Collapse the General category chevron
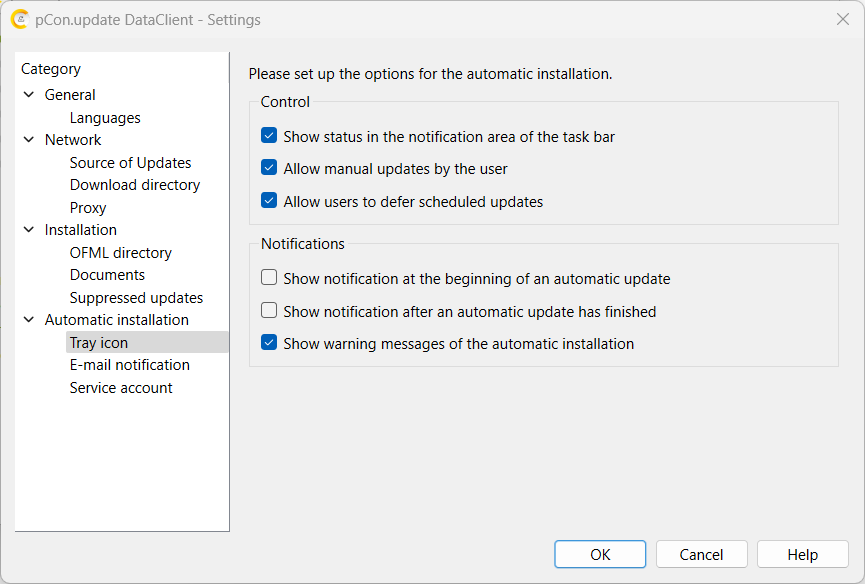 coord(29,95)
